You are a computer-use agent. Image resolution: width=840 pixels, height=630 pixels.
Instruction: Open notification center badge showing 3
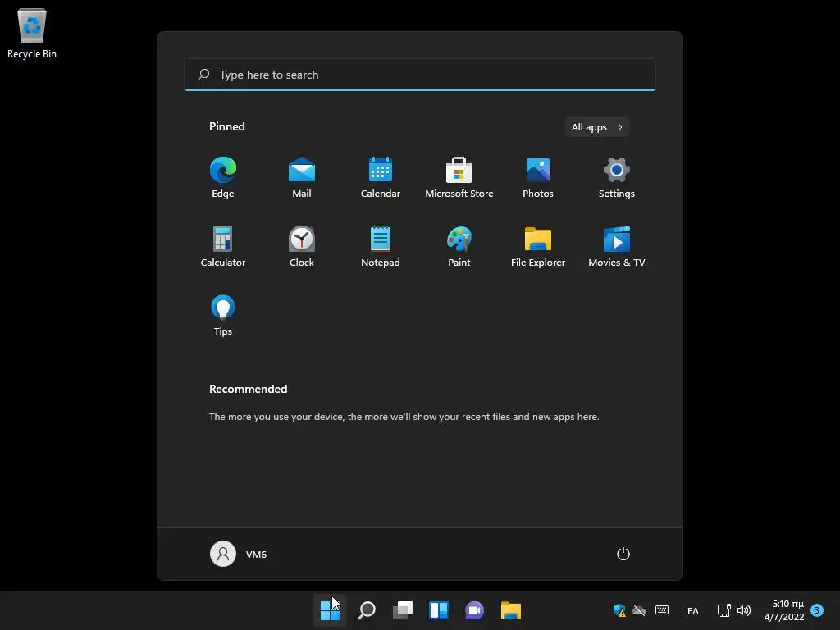pos(817,610)
